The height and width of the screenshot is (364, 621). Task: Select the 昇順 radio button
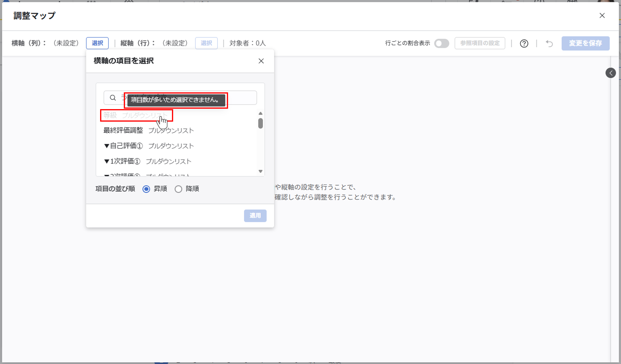click(146, 189)
